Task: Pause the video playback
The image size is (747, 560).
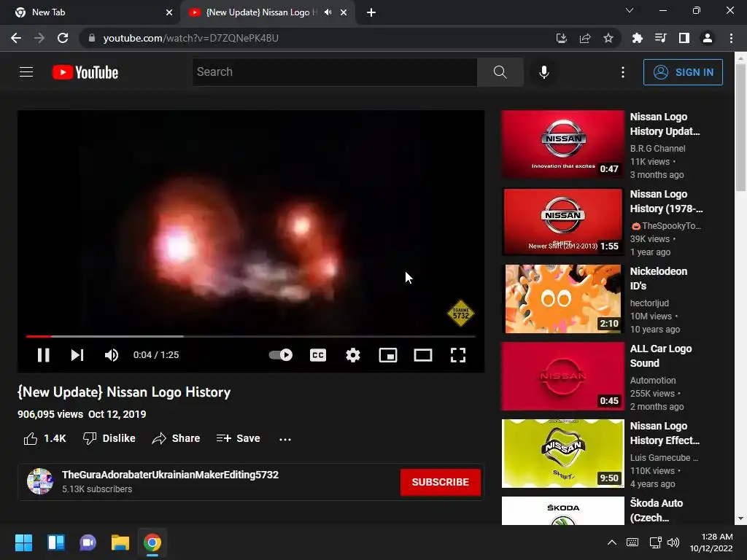Action: pos(43,355)
